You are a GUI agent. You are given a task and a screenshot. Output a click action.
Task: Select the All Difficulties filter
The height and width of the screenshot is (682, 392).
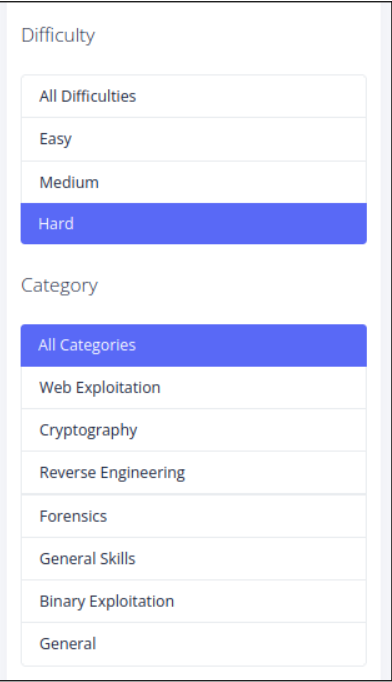click(194, 96)
